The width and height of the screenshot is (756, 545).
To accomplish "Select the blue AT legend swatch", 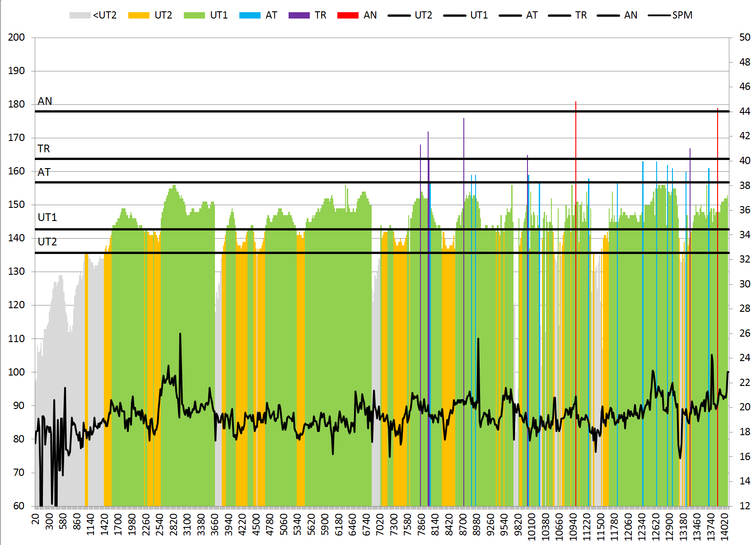I will (x=250, y=15).
